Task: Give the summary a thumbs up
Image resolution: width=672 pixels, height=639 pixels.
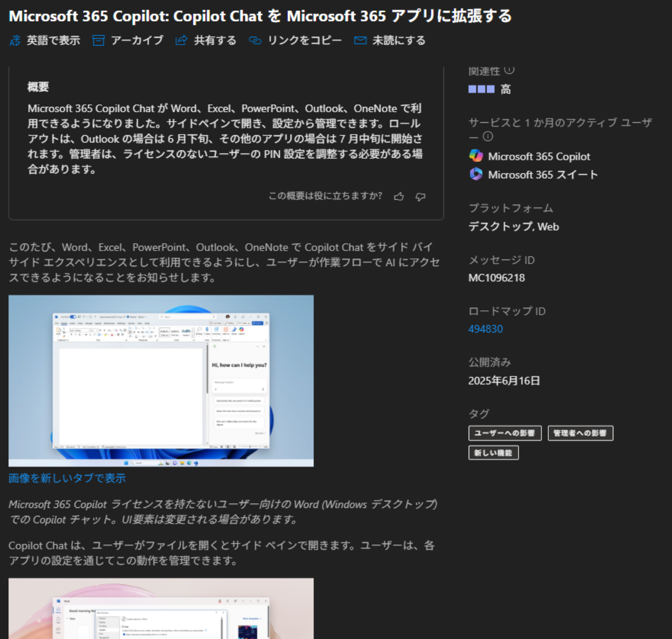Action: tap(399, 197)
